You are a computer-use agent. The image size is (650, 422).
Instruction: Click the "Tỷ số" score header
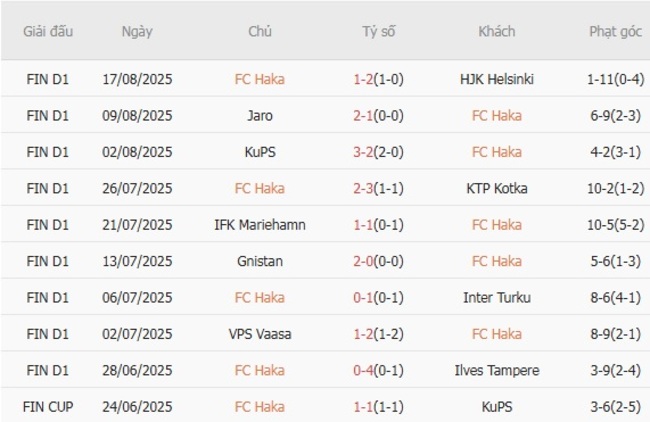tap(379, 31)
